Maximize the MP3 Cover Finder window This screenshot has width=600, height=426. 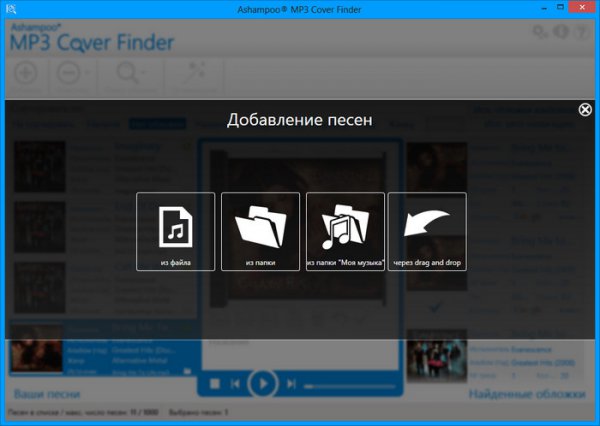560,7
